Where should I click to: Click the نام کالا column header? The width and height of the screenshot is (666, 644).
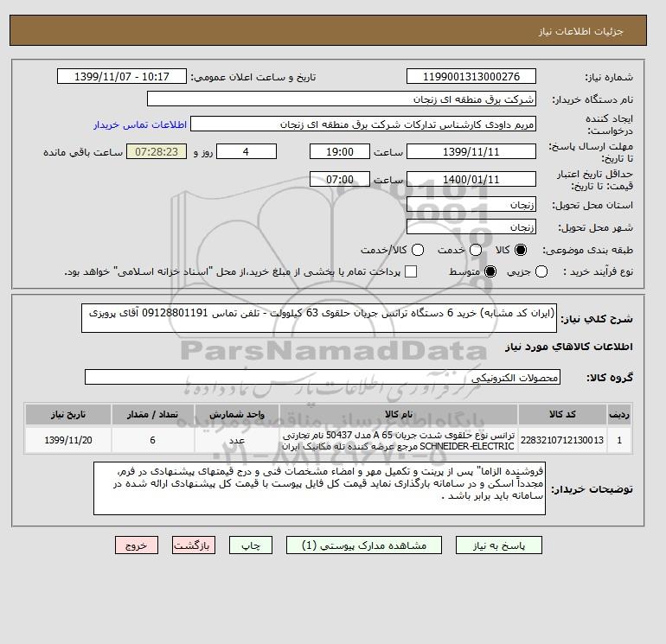click(399, 414)
